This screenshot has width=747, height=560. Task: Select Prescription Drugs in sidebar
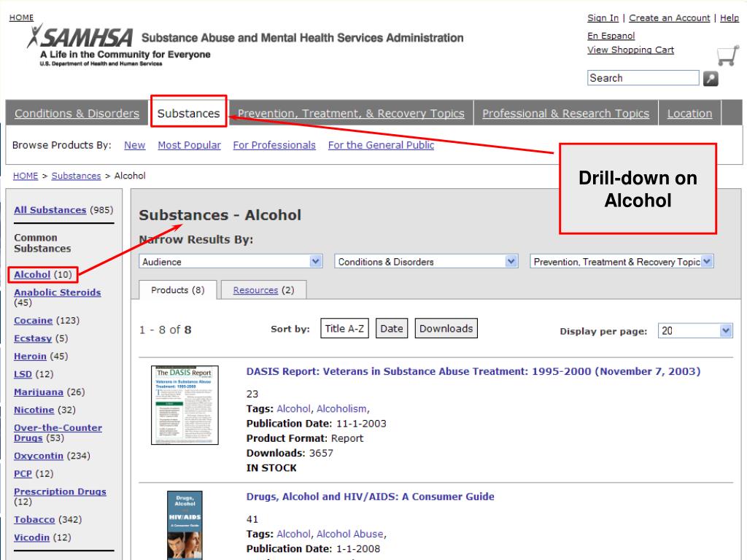(60, 491)
